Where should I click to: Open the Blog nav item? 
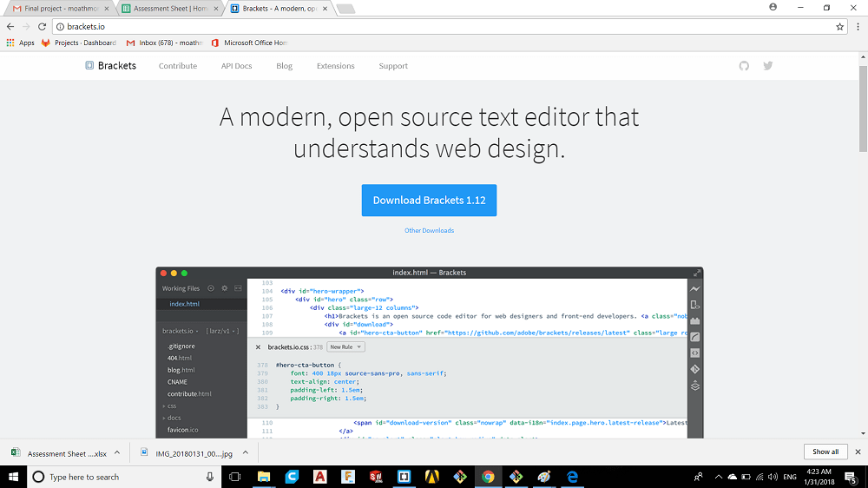284,66
